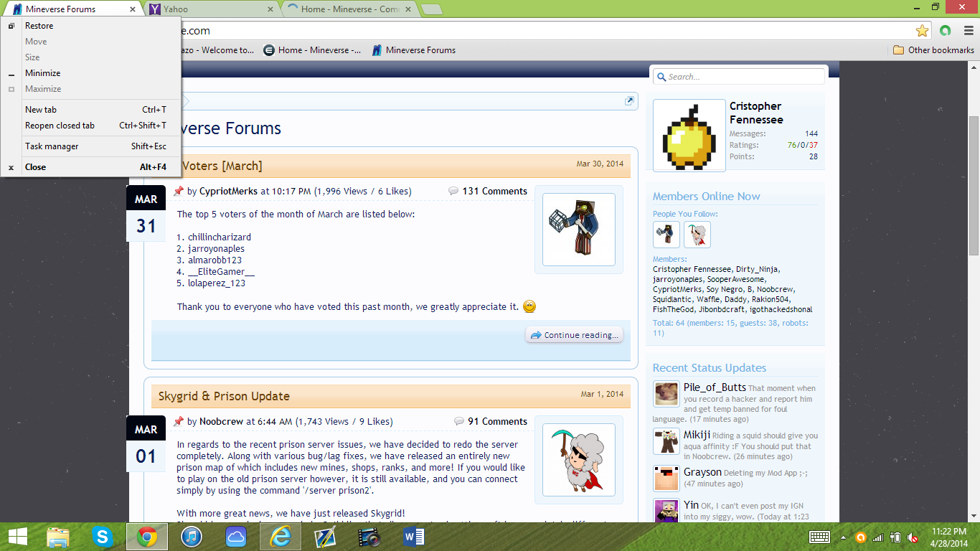980x551 pixels.
Task: Bookmark this page with the star icon
Action: [x=922, y=31]
